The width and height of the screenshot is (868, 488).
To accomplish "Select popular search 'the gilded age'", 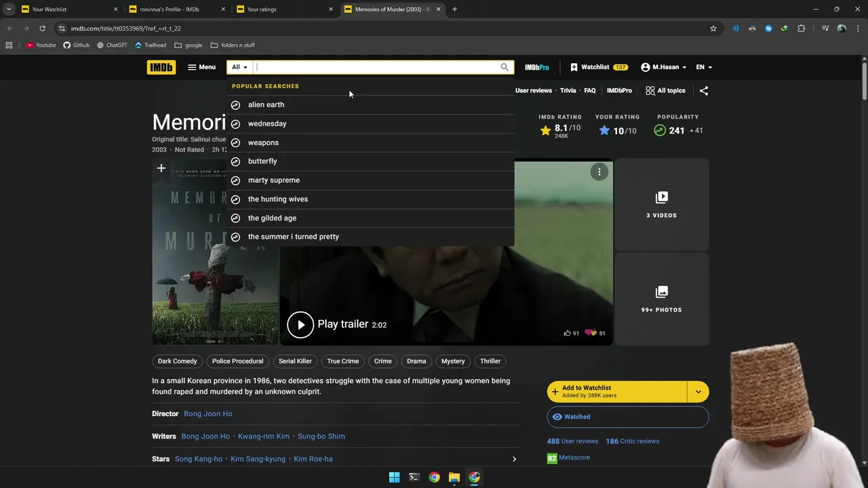I will [370, 218].
